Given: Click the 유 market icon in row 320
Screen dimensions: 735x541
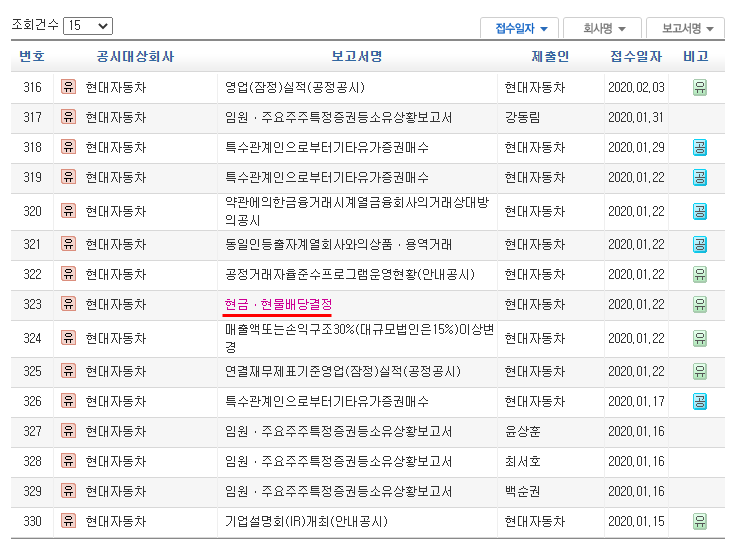Looking at the screenshot, I should click(68, 210).
